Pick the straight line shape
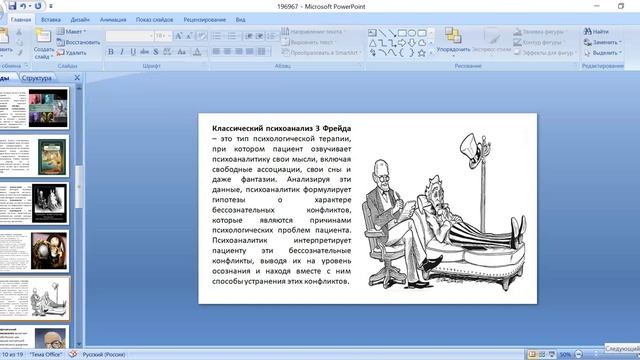 [382, 33]
